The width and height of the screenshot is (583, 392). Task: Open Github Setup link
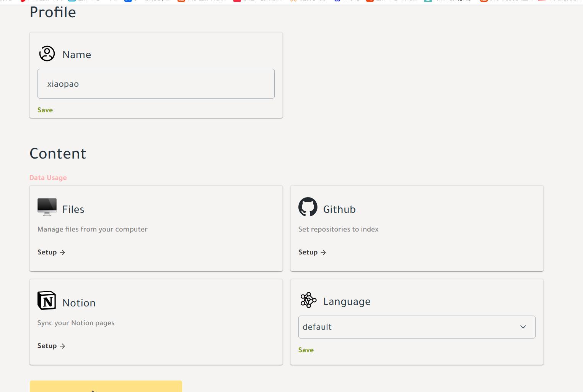[312, 252]
